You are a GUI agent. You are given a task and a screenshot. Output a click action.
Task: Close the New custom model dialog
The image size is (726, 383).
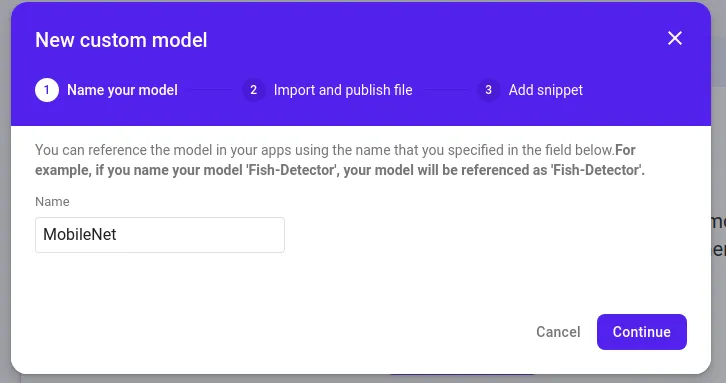pyautogui.click(x=675, y=38)
